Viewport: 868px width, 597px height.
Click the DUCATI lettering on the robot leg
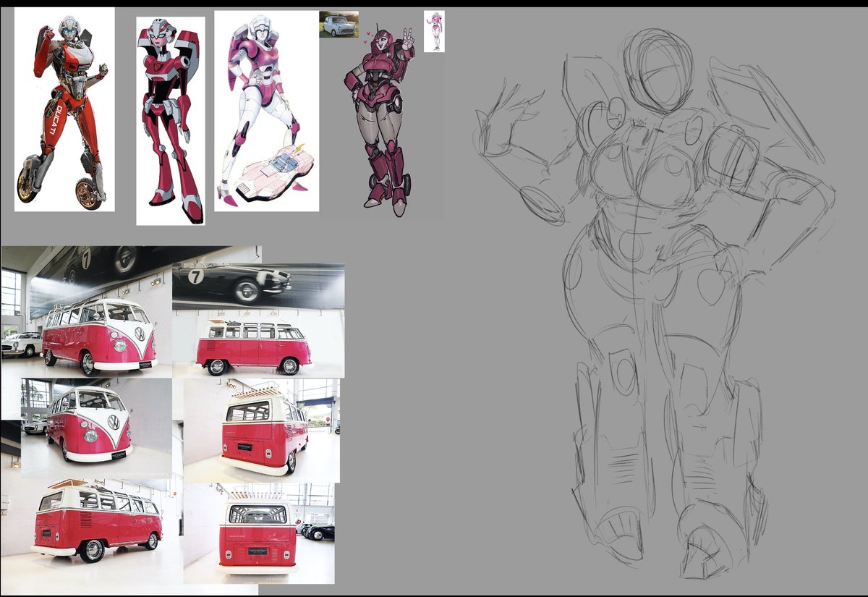[56, 119]
